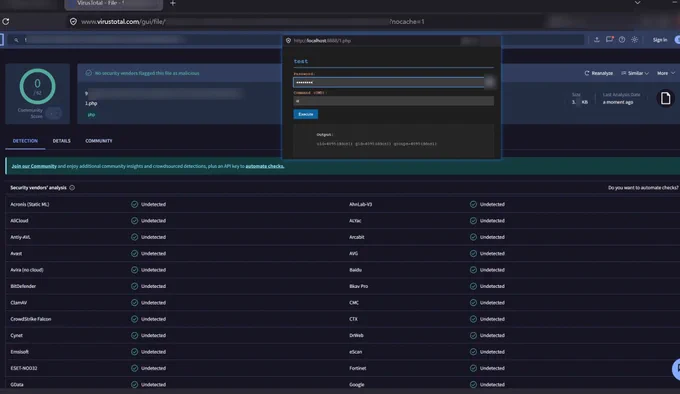Click the Undetected check icon for Bkav Pro
This screenshot has height=394, width=680.
[x=473, y=286]
